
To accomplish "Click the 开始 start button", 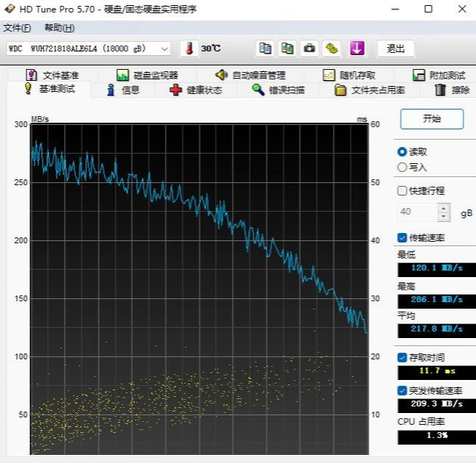I will [x=432, y=119].
